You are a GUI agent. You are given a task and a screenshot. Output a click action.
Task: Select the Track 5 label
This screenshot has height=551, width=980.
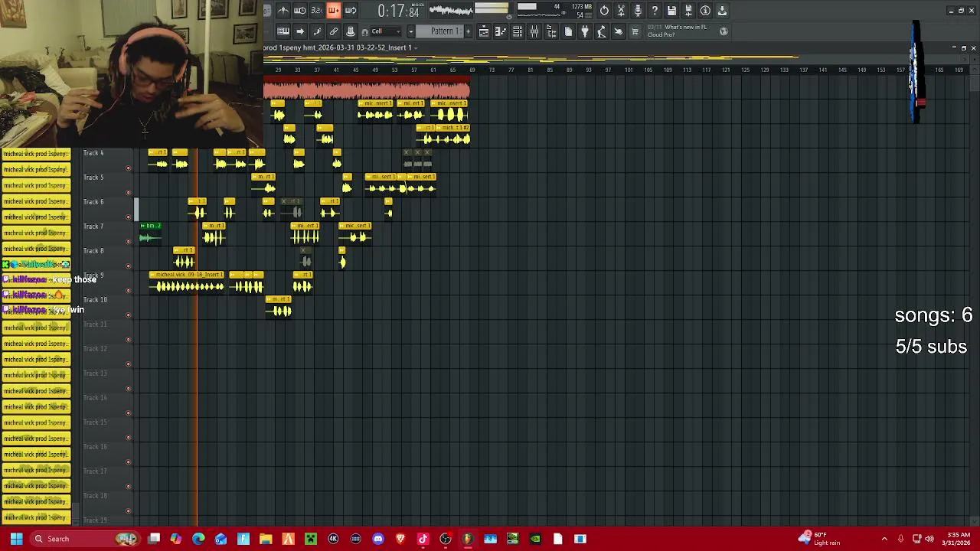pyautogui.click(x=93, y=178)
